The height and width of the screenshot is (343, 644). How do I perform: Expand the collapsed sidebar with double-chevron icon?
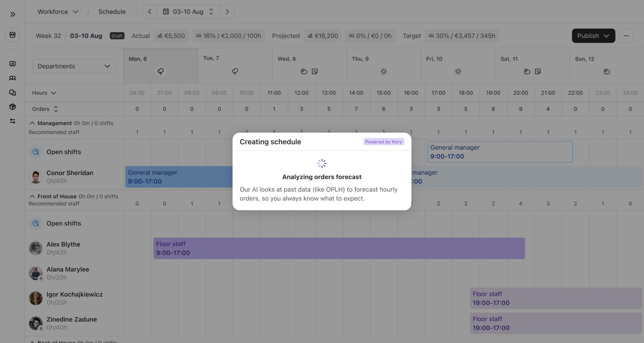(x=13, y=14)
